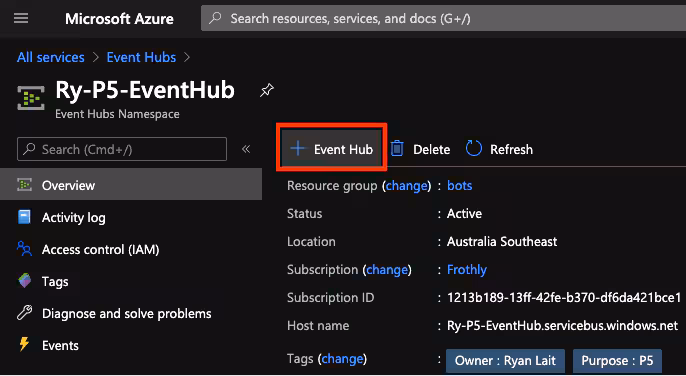The image size is (686, 376).
Task: Change the tags via link
Action: point(342,359)
